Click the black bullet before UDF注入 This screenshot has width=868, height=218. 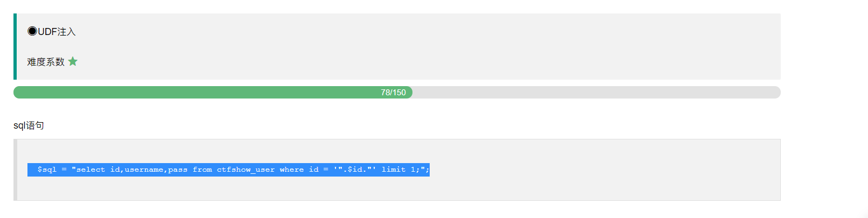pyautogui.click(x=32, y=31)
